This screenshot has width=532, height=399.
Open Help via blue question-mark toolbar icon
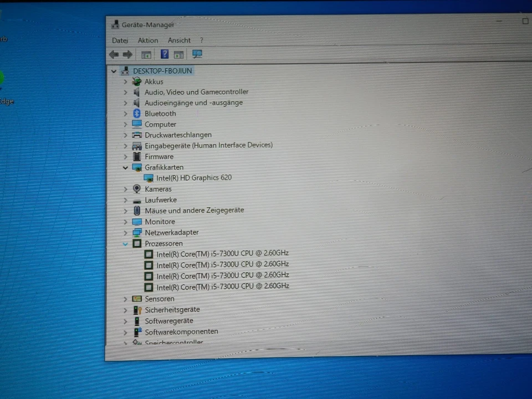(x=165, y=54)
